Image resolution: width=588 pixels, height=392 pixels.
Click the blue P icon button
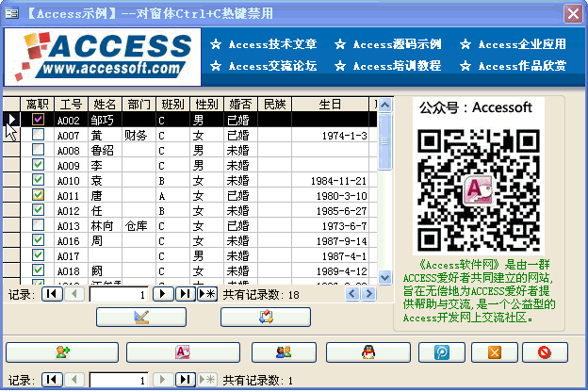pyautogui.click(x=442, y=352)
